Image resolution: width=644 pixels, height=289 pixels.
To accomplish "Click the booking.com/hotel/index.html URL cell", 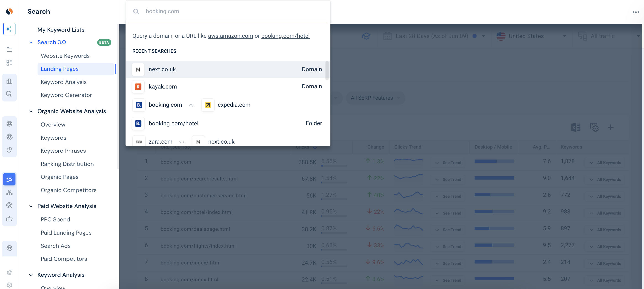I will [197, 212].
